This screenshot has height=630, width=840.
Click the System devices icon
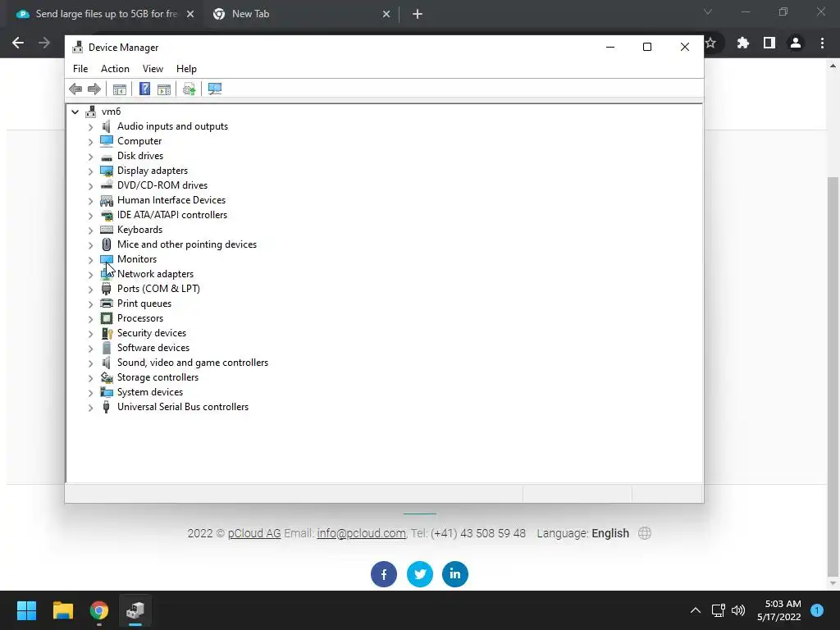click(x=107, y=392)
